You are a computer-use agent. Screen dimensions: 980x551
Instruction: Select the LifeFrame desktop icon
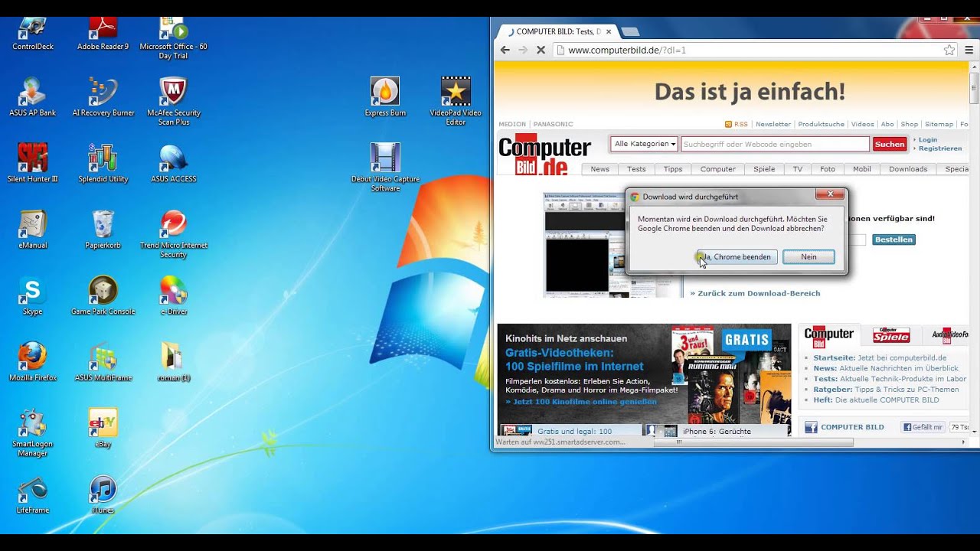pos(33,494)
